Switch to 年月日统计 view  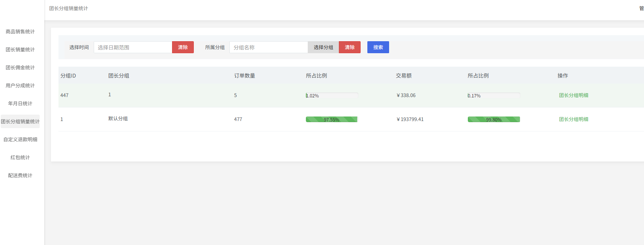(x=20, y=104)
